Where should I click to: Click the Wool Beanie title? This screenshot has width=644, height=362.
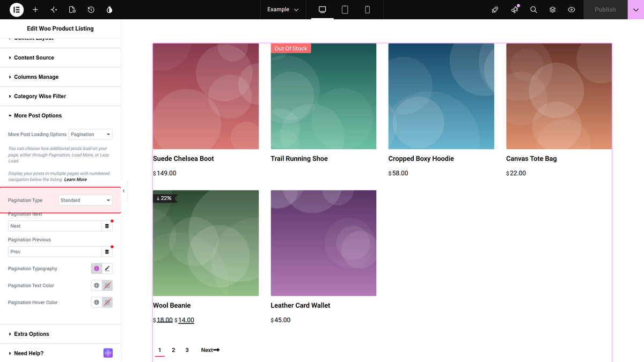tap(172, 306)
